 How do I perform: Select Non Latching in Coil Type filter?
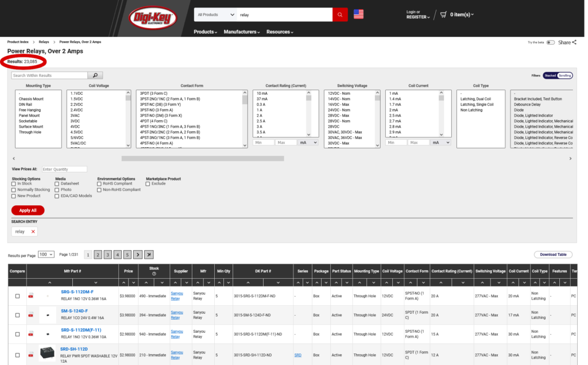(471, 110)
